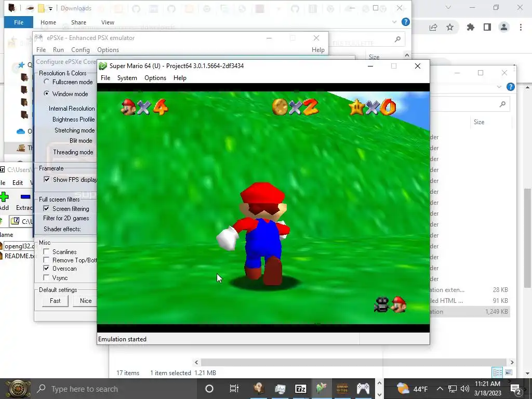Open Task View on taskbar
The image size is (532, 399).
point(234,389)
